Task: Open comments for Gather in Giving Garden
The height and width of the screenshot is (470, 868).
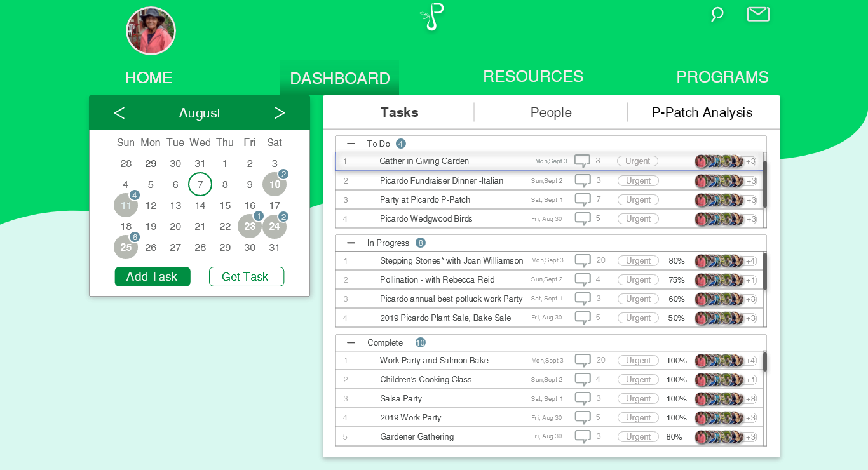Action: (x=582, y=161)
